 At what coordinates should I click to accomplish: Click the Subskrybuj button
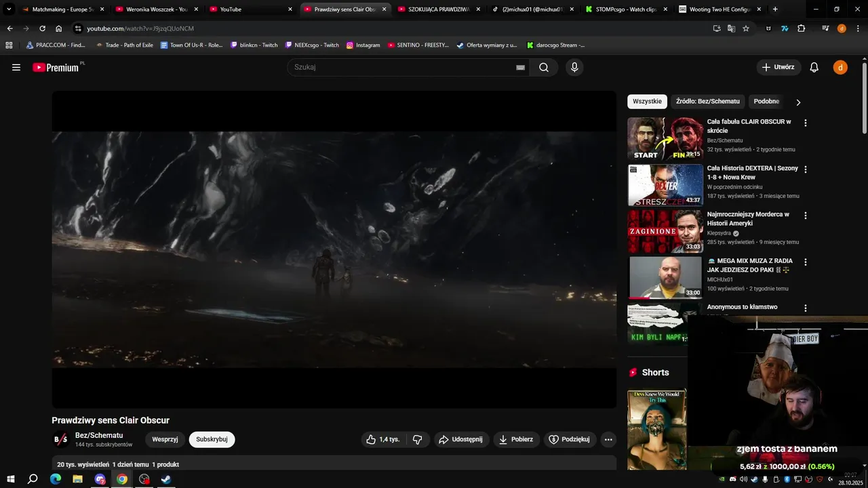coord(212,439)
